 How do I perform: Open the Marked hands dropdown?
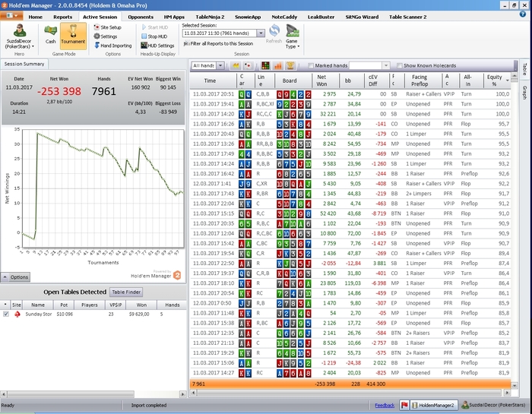point(386,65)
